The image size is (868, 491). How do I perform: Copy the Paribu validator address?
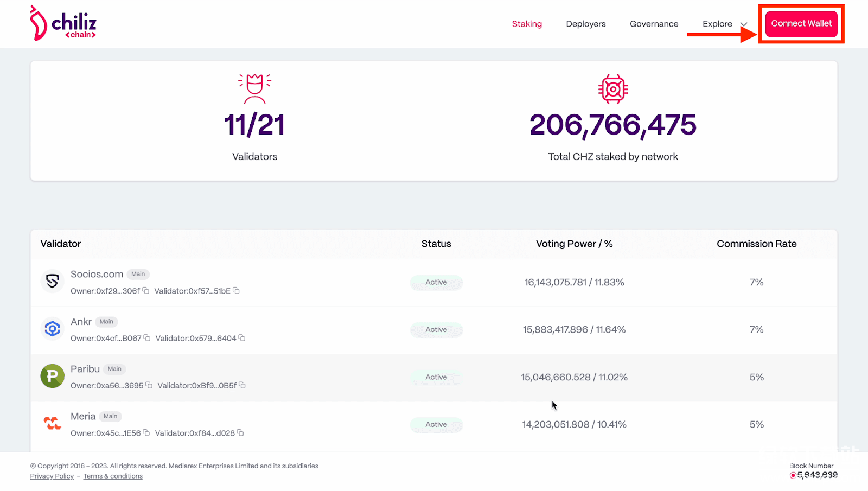coord(242,385)
